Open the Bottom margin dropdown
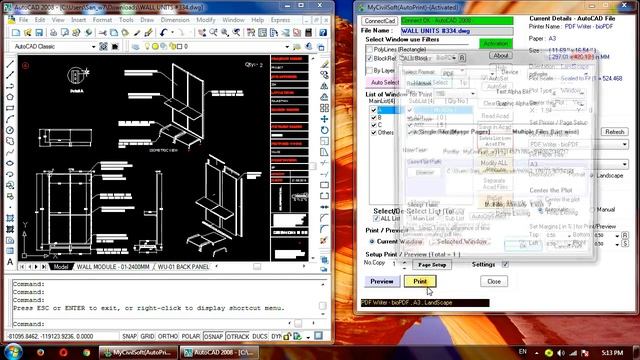This screenshot has width=640, height=360. (617, 236)
